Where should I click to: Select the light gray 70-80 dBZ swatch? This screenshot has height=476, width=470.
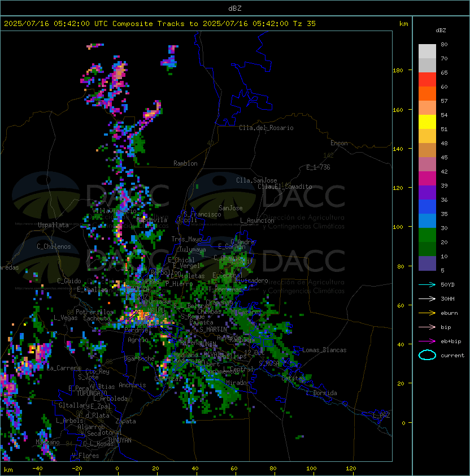coord(427,51)
